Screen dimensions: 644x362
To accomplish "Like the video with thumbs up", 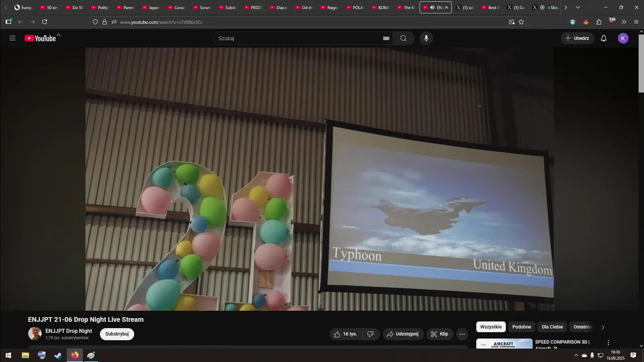I will (x=346, y=334).
